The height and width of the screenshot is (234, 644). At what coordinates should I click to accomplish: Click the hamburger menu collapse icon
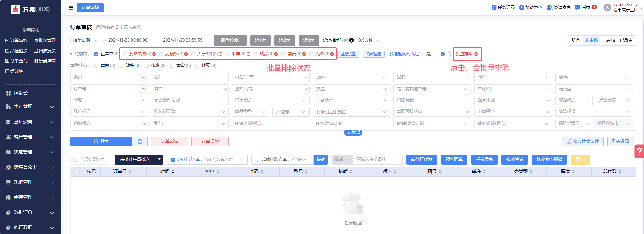[71, 8]
